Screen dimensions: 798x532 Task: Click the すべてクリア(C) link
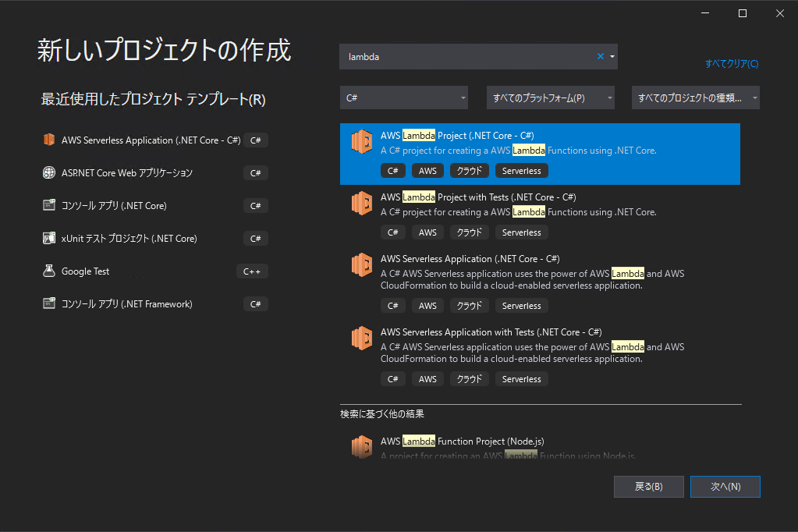coord(730,64)
